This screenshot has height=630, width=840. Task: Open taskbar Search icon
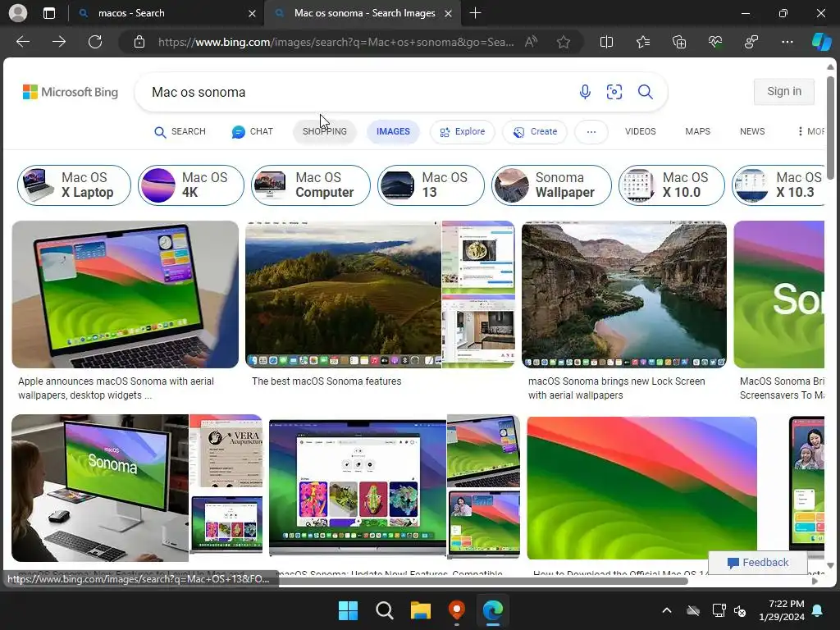click(384, 610)
